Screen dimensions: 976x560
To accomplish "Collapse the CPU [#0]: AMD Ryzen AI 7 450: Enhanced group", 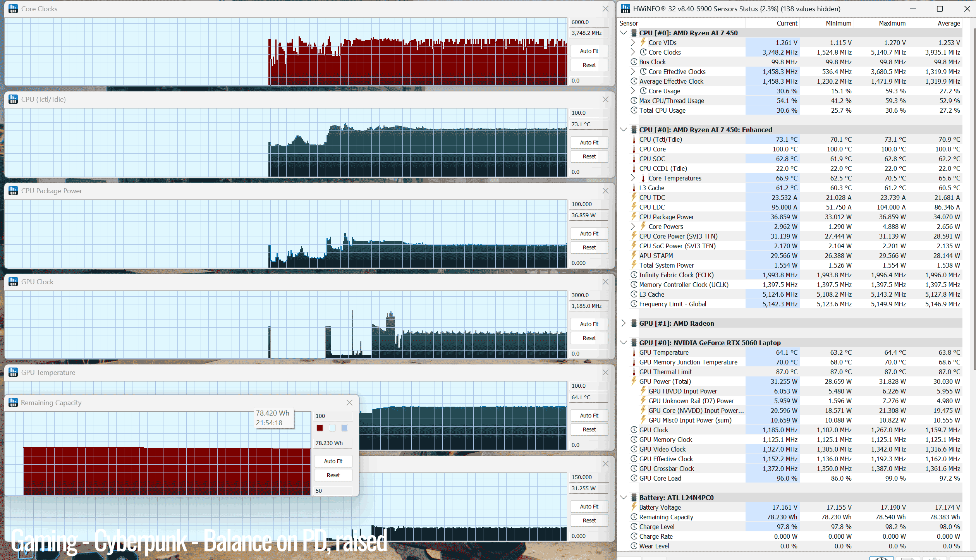I will (624, 129).
